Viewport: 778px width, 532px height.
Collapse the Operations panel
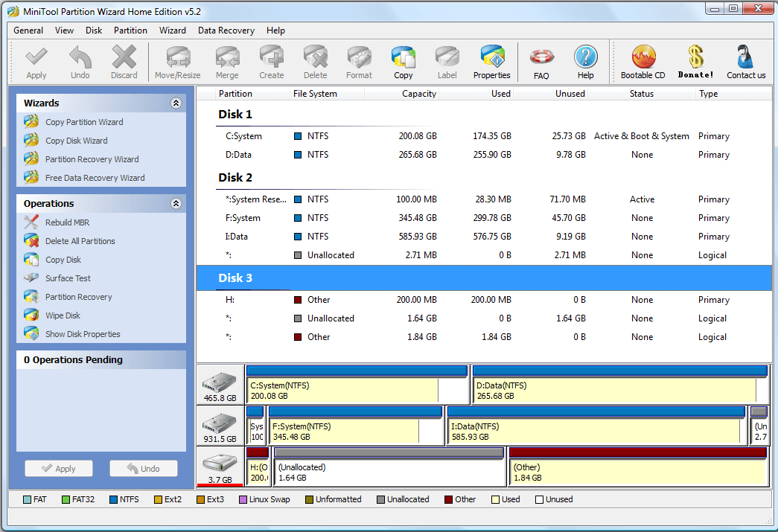[x=176, y=204]
